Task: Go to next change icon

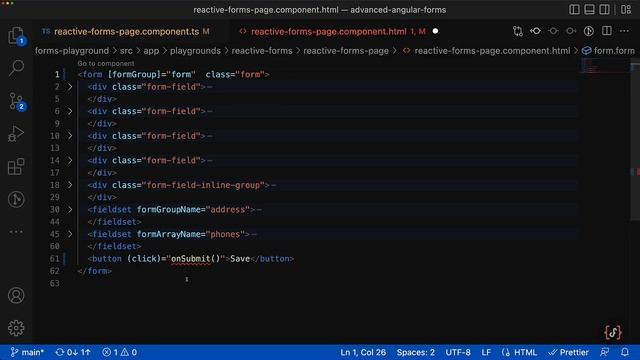Action: click(571, 31)
